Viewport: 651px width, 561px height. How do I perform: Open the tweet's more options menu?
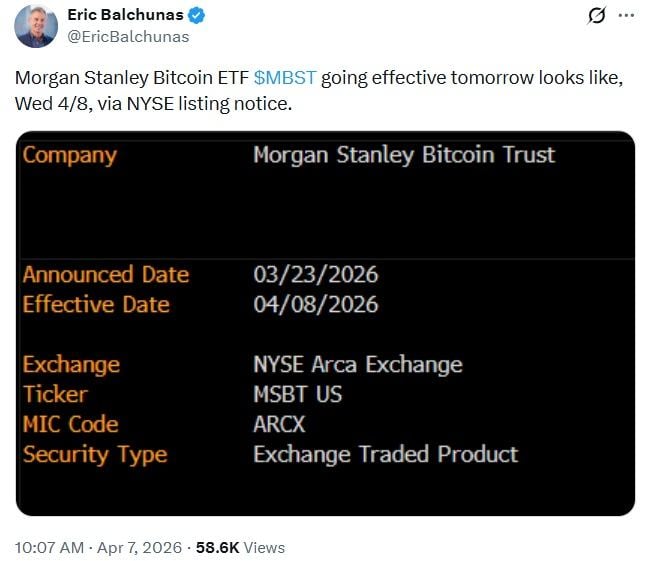626,16
